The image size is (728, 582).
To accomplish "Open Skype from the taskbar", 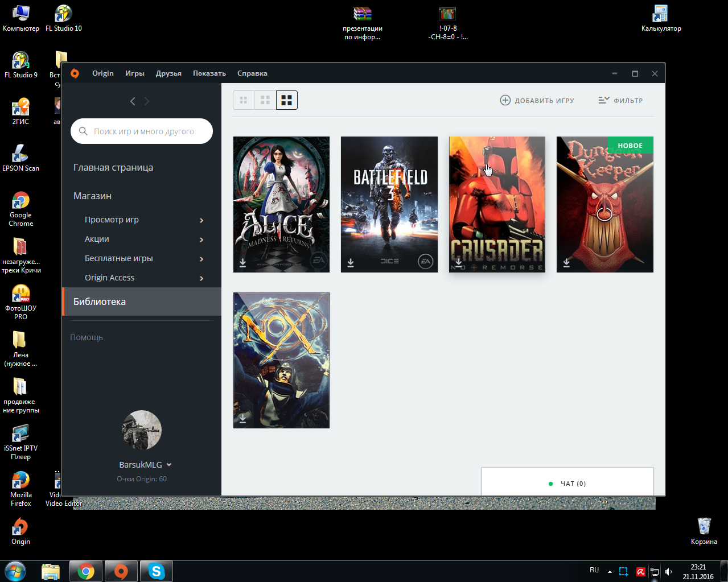I will (x=156, y=571).
